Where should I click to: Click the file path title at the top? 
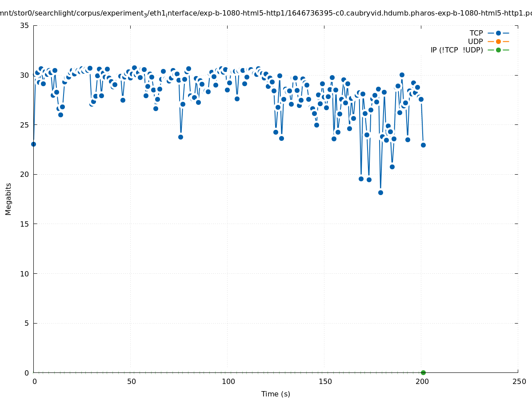click(266, 13)
